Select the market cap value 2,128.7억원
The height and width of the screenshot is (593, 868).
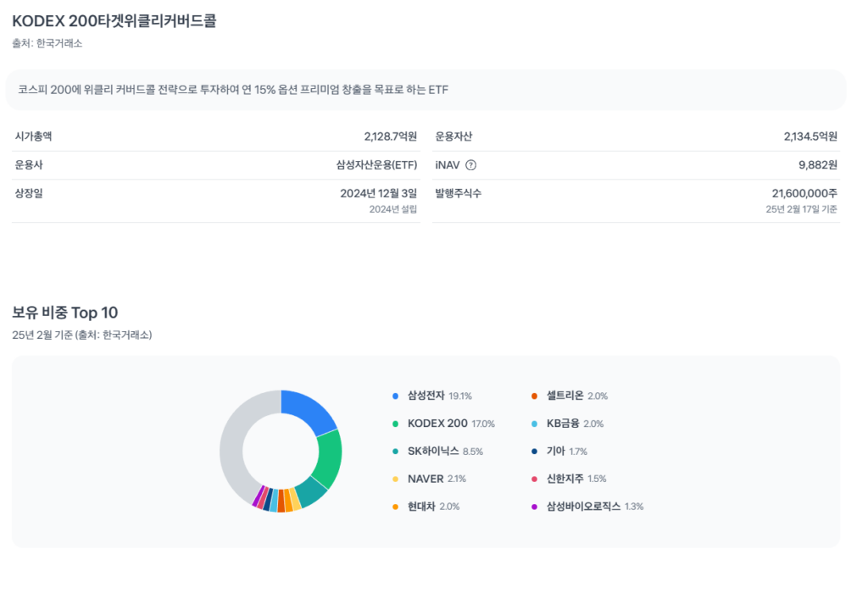point(390,136)
